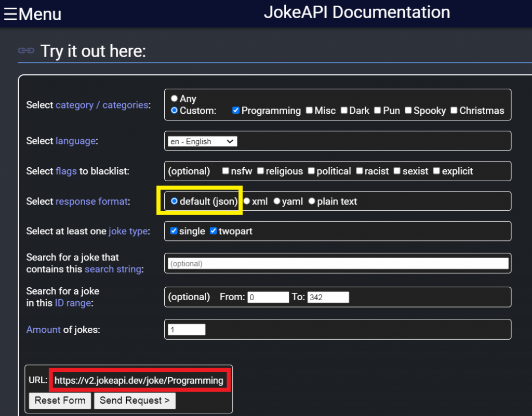Image resolution: width=532 pixels, height=416 pixels.
Task: Click the Reset Form button
Action: click(x=60, y=400)
